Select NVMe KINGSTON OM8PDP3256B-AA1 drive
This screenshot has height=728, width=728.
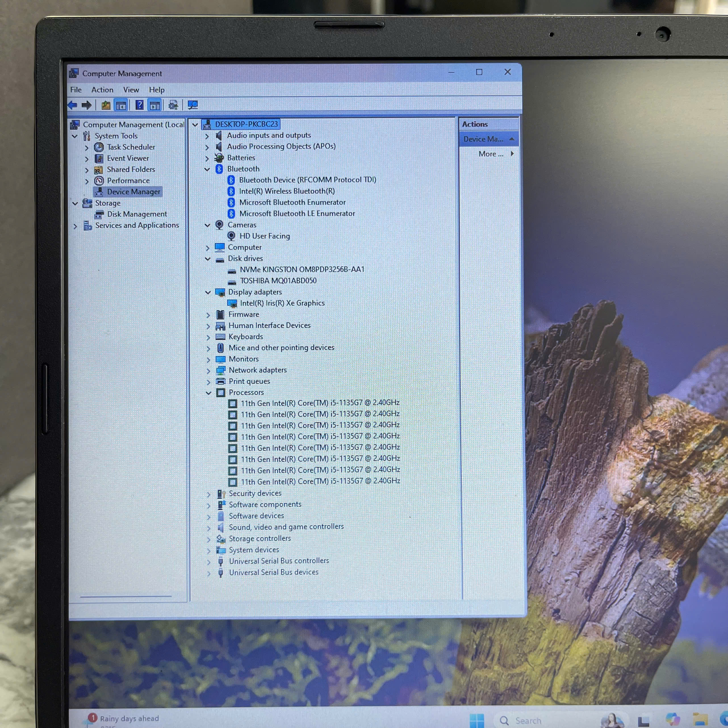pyautogui.click(x=302, y=269)
